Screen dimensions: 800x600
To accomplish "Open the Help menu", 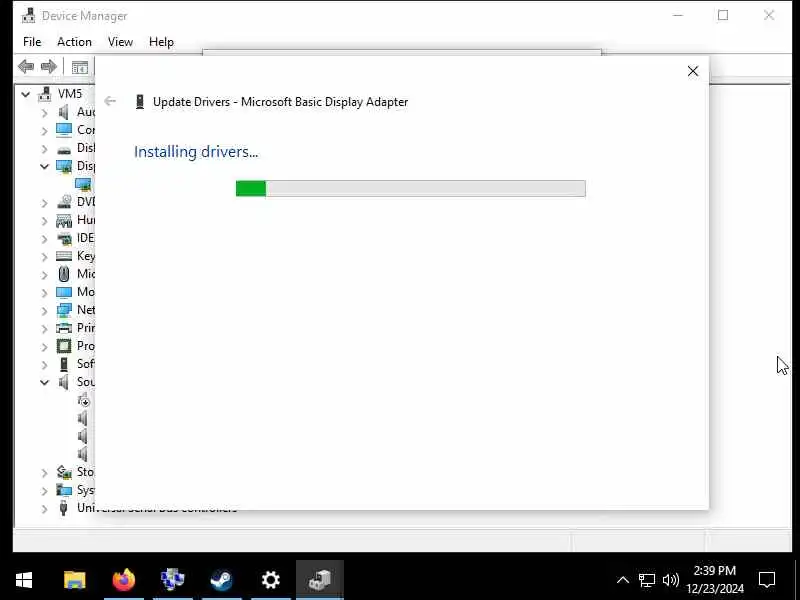I will [161, 42].
